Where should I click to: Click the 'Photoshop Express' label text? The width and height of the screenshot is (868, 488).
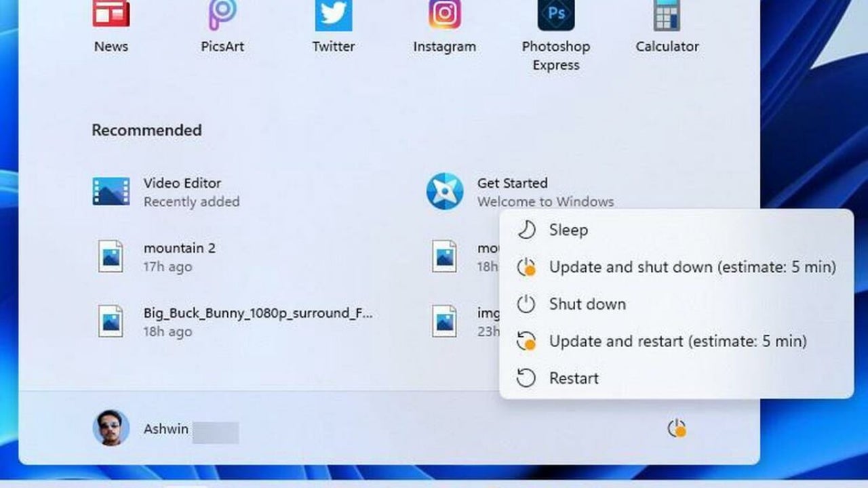tap(556, 56)
